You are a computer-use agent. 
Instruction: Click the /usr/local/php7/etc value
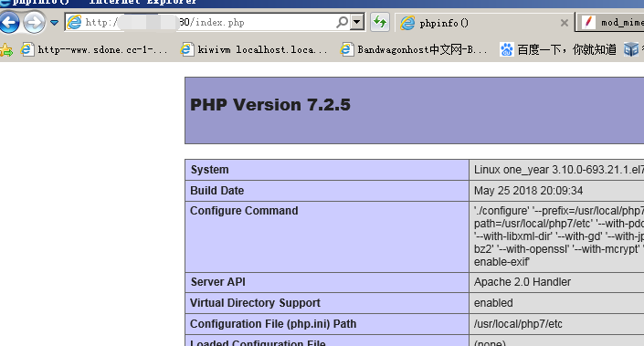[x=518, y=324]
